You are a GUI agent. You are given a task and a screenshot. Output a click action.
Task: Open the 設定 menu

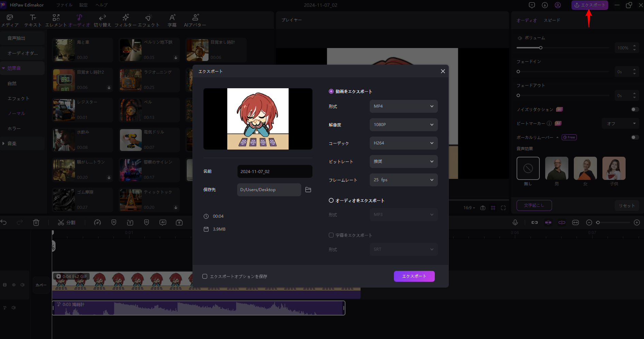(83, 5)
